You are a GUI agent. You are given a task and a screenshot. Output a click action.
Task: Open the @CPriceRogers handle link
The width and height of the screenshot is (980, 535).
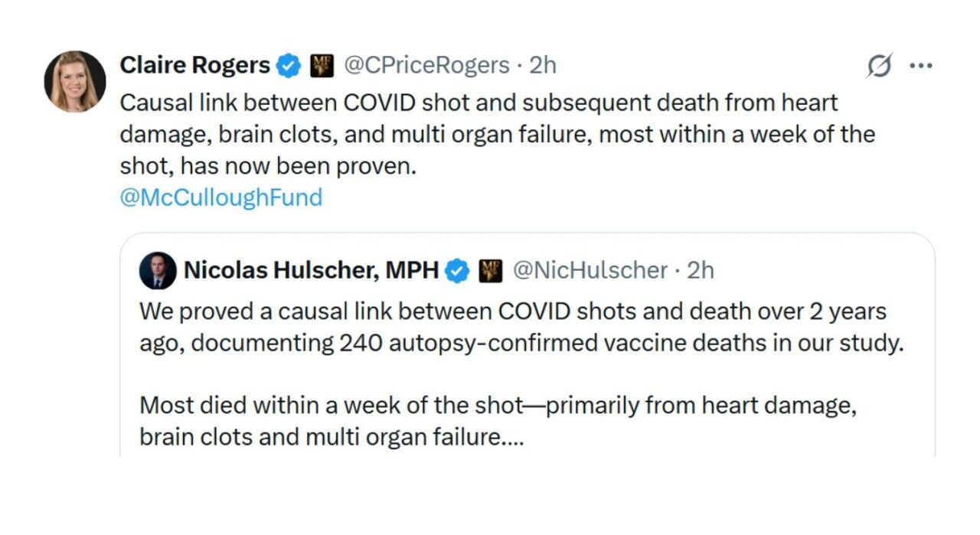click(x=426, y=66)
